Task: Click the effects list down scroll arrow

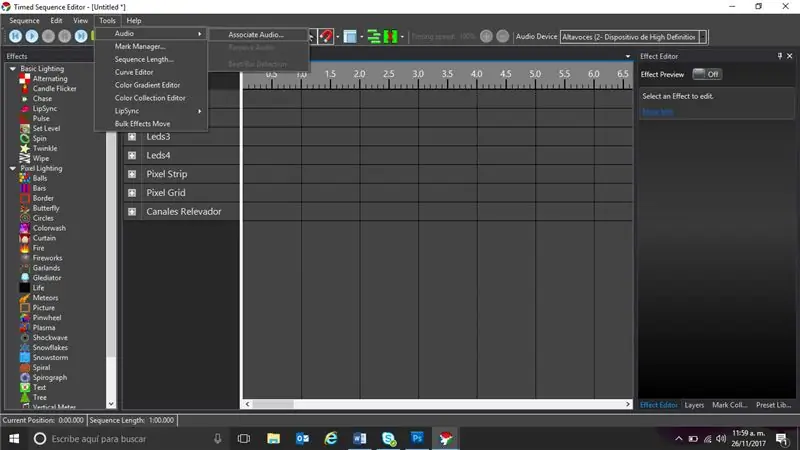Action: pyautogui.click(x=111, y=404)
